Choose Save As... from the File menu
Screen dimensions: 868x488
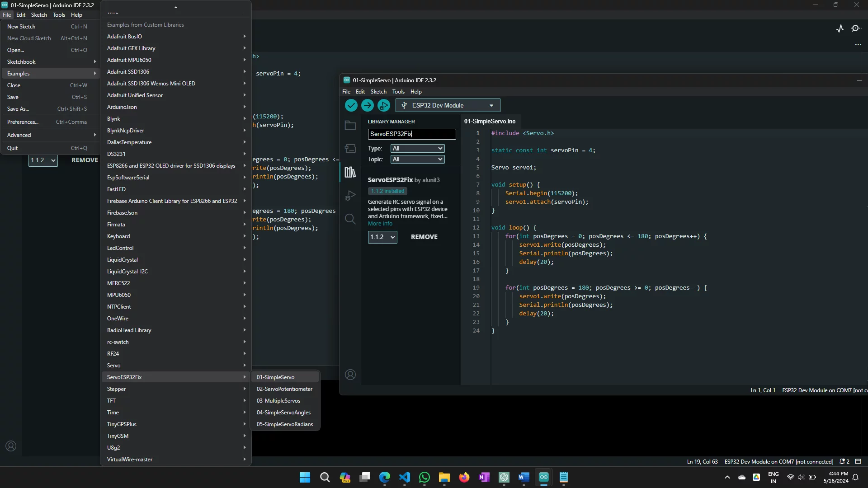[x=50, y=109]
